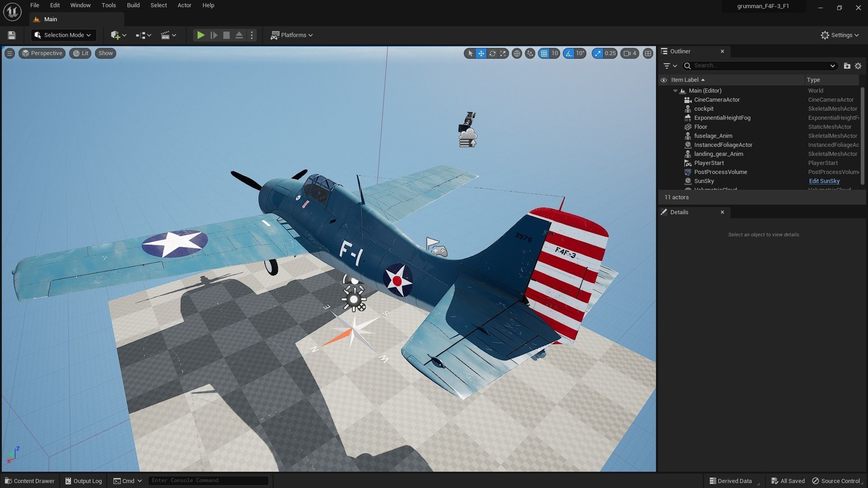Open the Build menu
Image resolution: width=868 pixels, height=488 pixels.
tap(133, 5)
